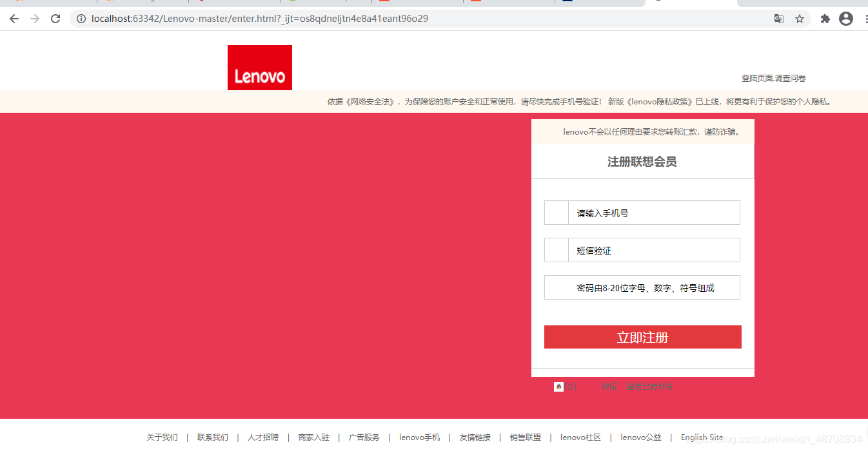Open lenovo社区 footer link
Image resolution: width=868 pixels, height=451 pixels.
click(x=581, y=437)
